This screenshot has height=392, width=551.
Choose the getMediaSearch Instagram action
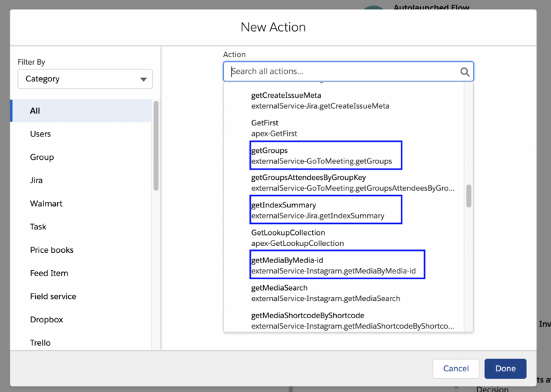pyautogui.click(x=344, y=293)
